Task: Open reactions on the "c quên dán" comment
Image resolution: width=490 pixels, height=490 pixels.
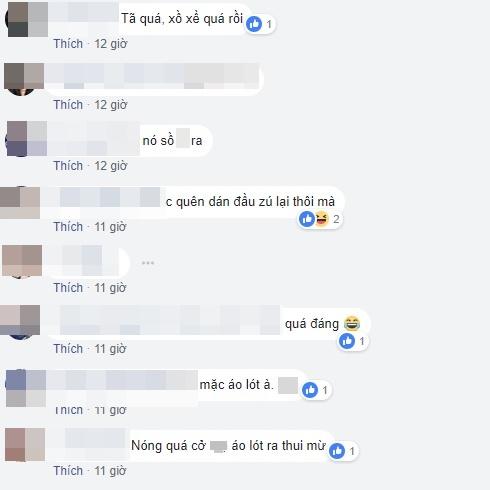Action: (320, 219)
